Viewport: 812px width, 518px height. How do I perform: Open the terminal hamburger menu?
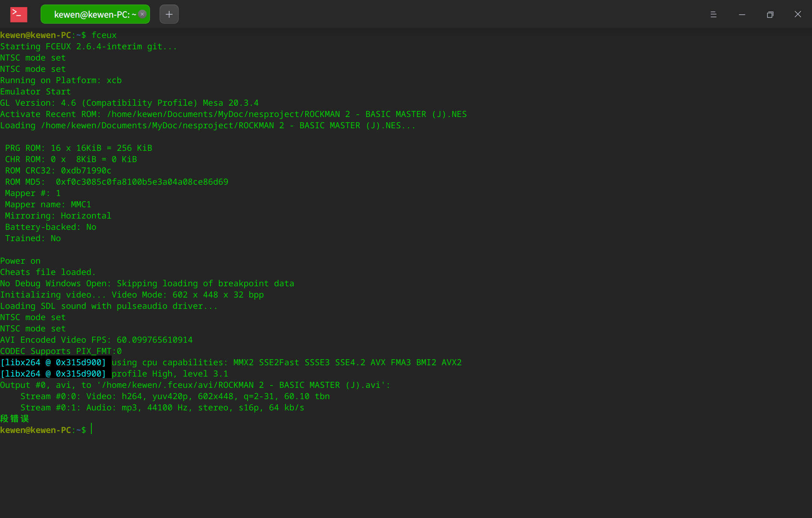pyautogui.click(x=714, y=14)
